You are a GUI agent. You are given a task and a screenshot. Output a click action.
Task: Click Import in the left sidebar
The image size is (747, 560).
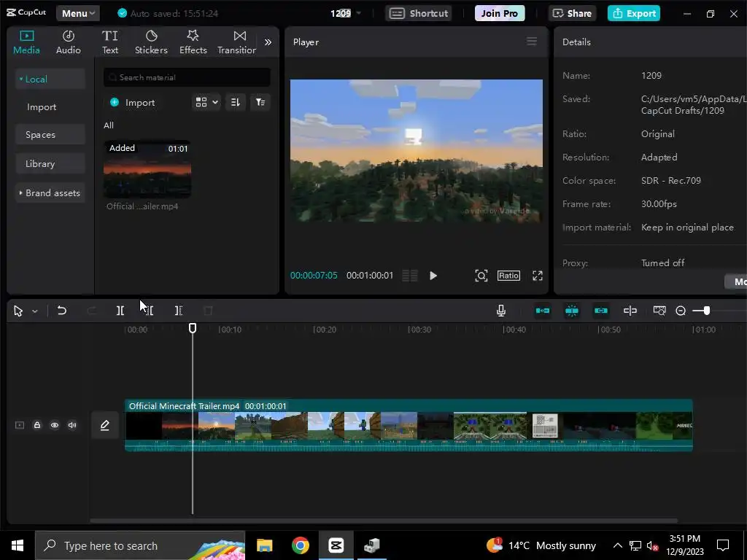(x=42, y=107)
